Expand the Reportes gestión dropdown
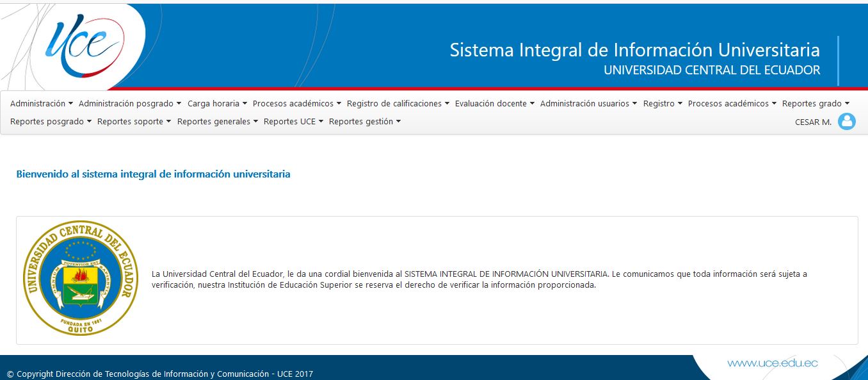Viewport: 868px width, 380px height. pos(365,121)
